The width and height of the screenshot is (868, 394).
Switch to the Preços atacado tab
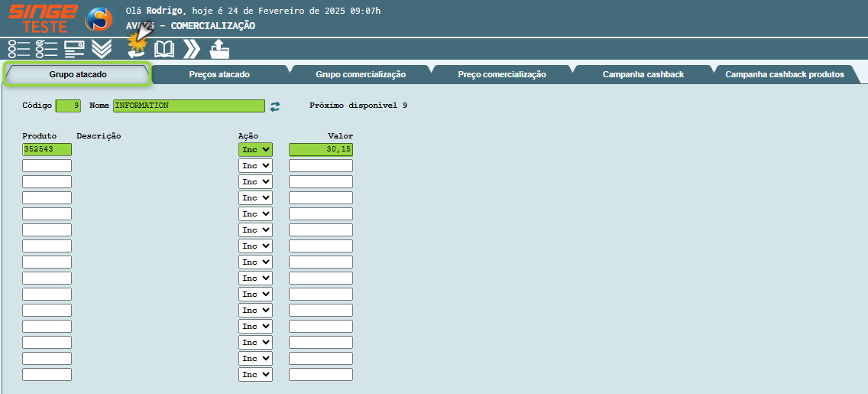(x=219, y=74)
